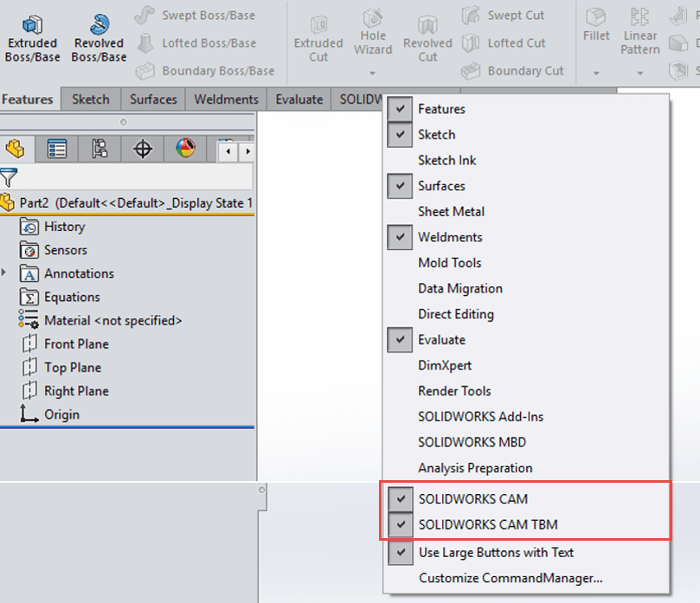
Task: Enable Mold Tools in context menu
Action: 450,263
